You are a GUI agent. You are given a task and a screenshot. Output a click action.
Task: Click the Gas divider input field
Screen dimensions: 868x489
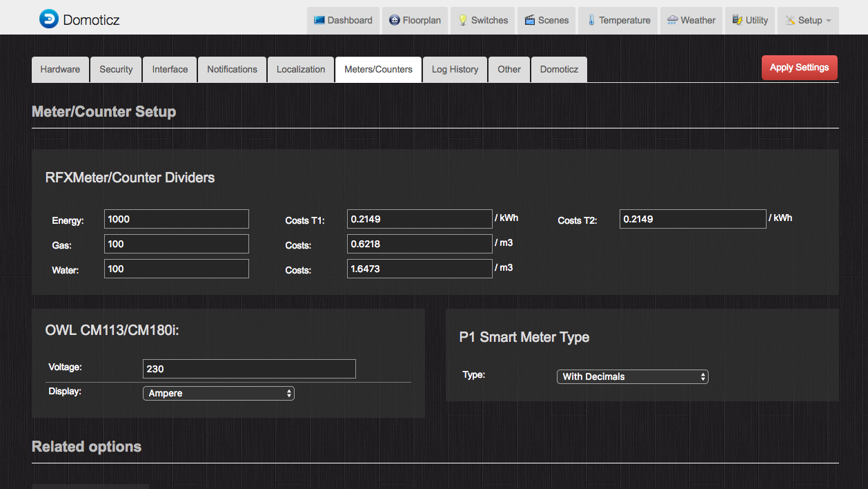[x=177, y=244]
